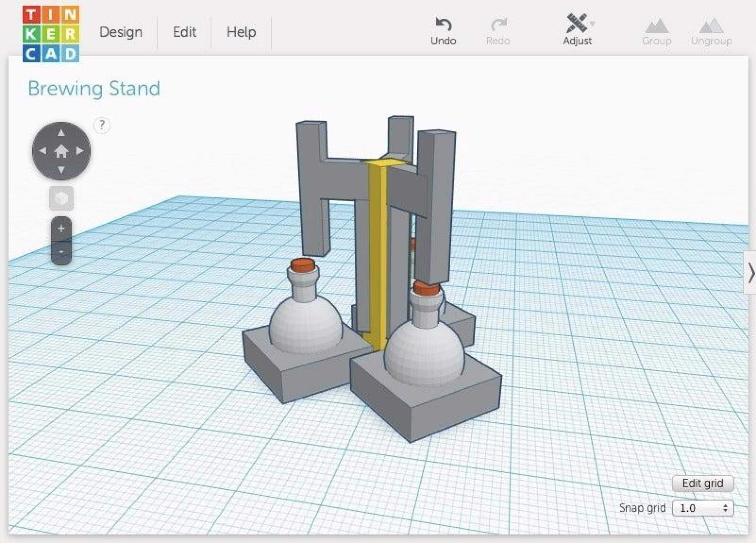Toggle perspective view cube button
The width and height of the screenshot is (756, 543).
coord(61,199)
